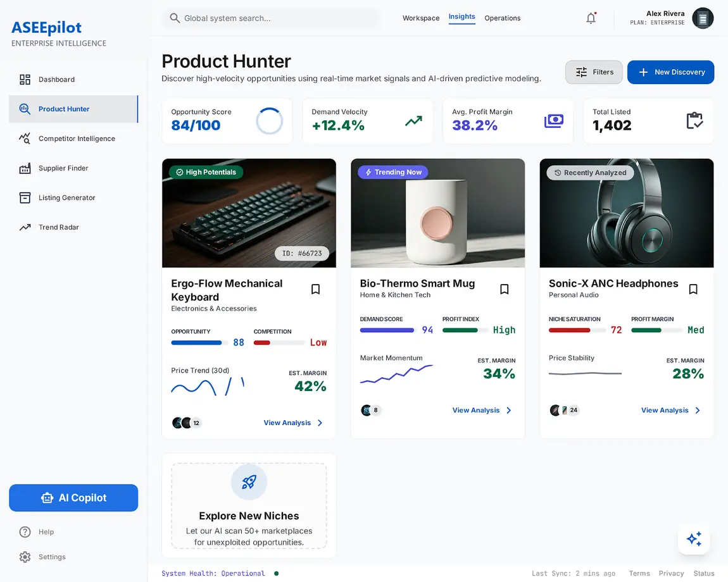The image size is (728, 582).
Task: View Analysis for Bio-Thermo Smart Mug
Action: pos(482,411)
